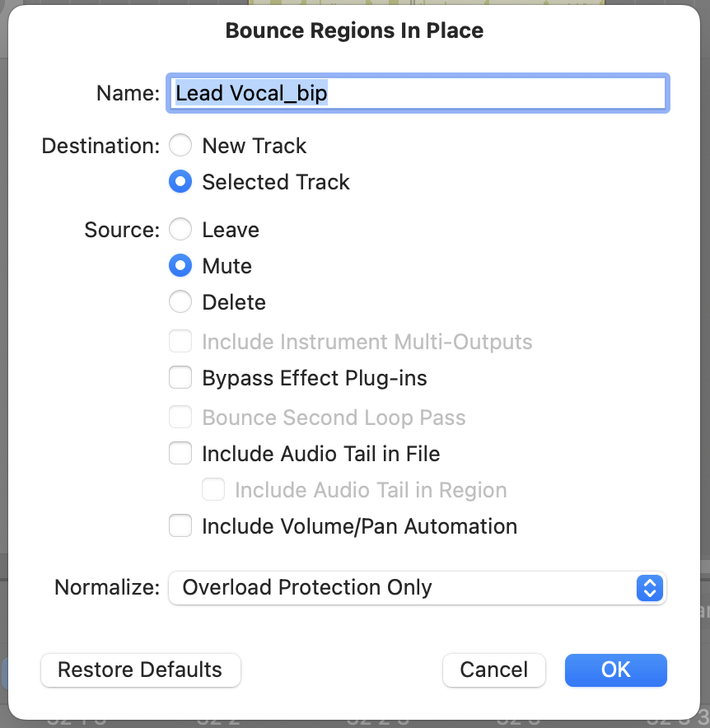Click Restore Defaults button

(x=140, y=670)
